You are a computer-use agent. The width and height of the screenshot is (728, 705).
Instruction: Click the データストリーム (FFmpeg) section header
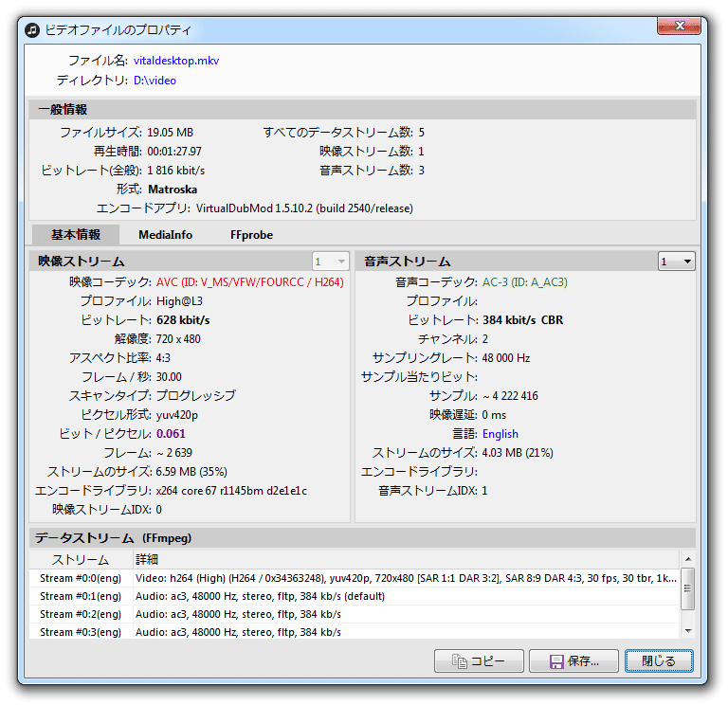[x=362, y=538]
